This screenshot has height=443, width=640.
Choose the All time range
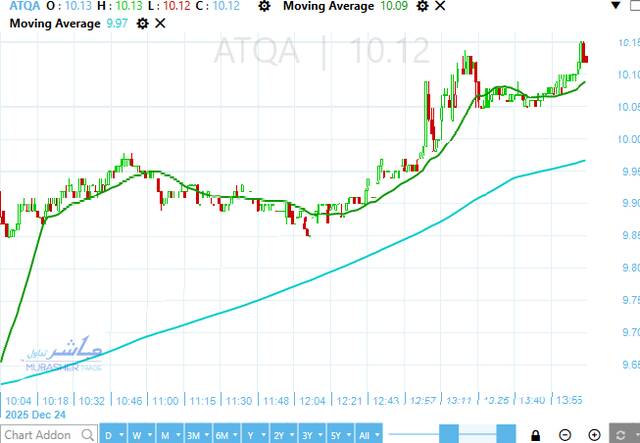click(x=369, y=435)
